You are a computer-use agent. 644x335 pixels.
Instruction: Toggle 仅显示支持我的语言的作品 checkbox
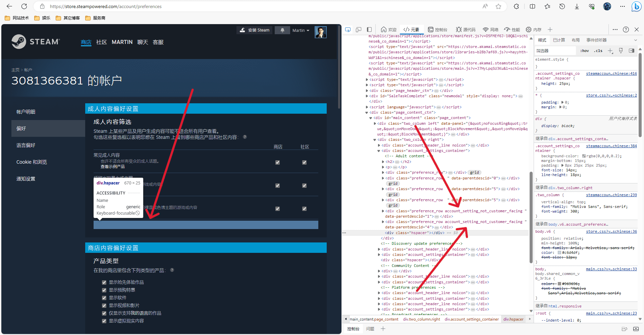[x=104, y=313]
